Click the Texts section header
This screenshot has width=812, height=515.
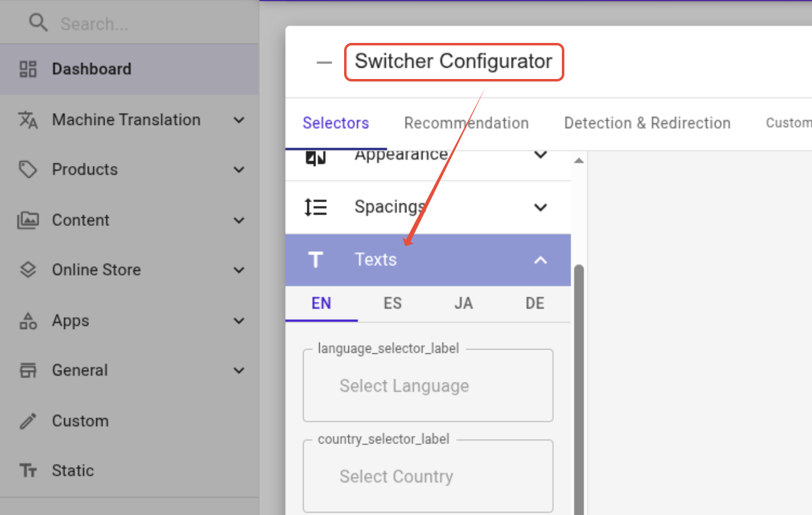coord(428,260)
